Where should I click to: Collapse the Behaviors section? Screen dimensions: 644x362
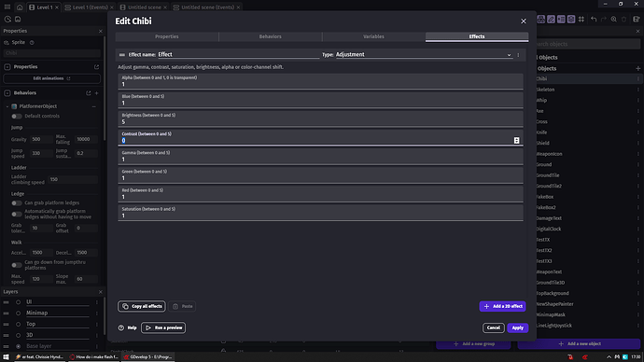coord(7,93)
